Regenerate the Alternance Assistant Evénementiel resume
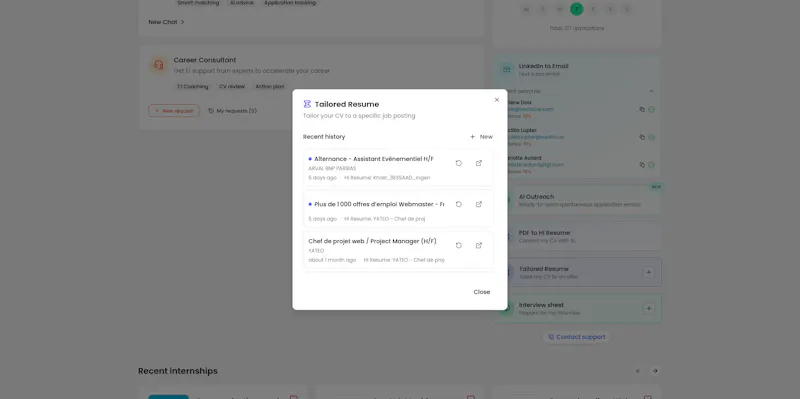 459,163
